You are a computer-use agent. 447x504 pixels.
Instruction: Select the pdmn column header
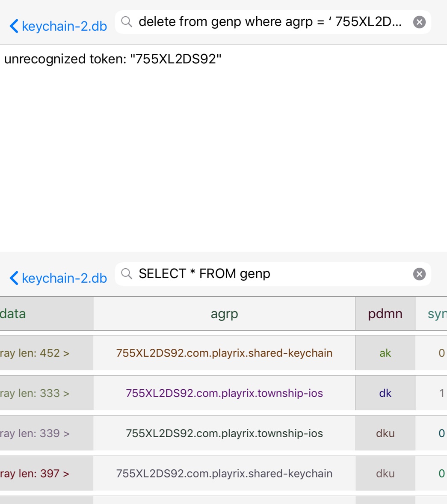(x=385, y=314)
